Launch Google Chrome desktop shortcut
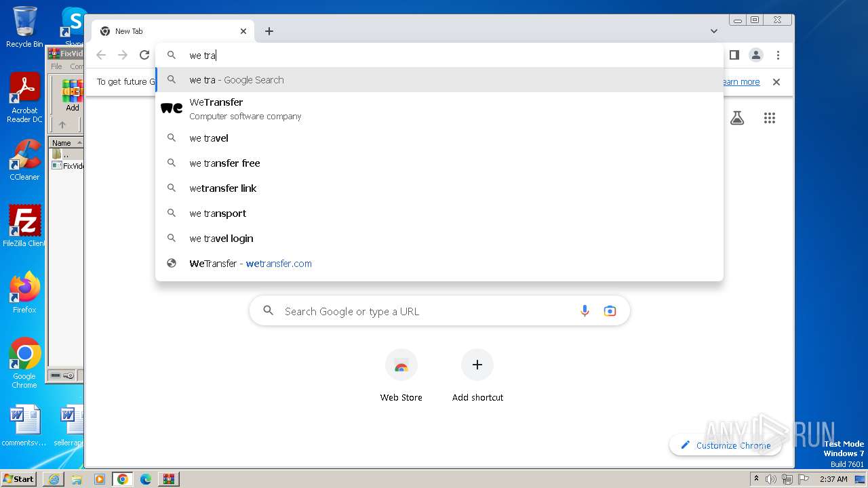The height and width of the screenshot is (488, 868). pos(24,363)
